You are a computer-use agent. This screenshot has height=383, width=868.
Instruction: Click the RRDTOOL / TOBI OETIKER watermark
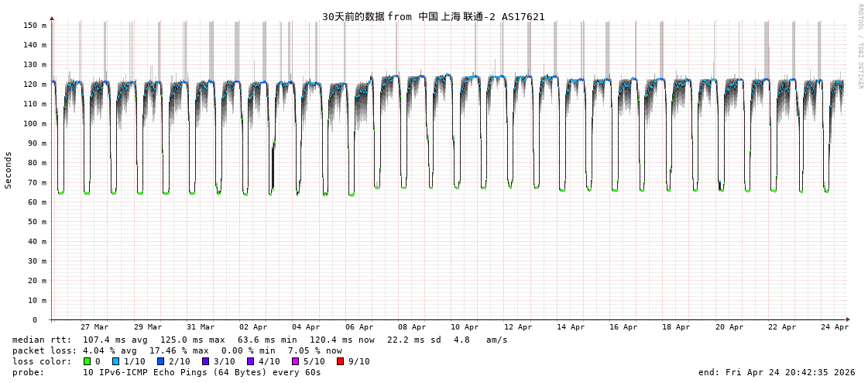pyautogui.click(x=860, y=46)
